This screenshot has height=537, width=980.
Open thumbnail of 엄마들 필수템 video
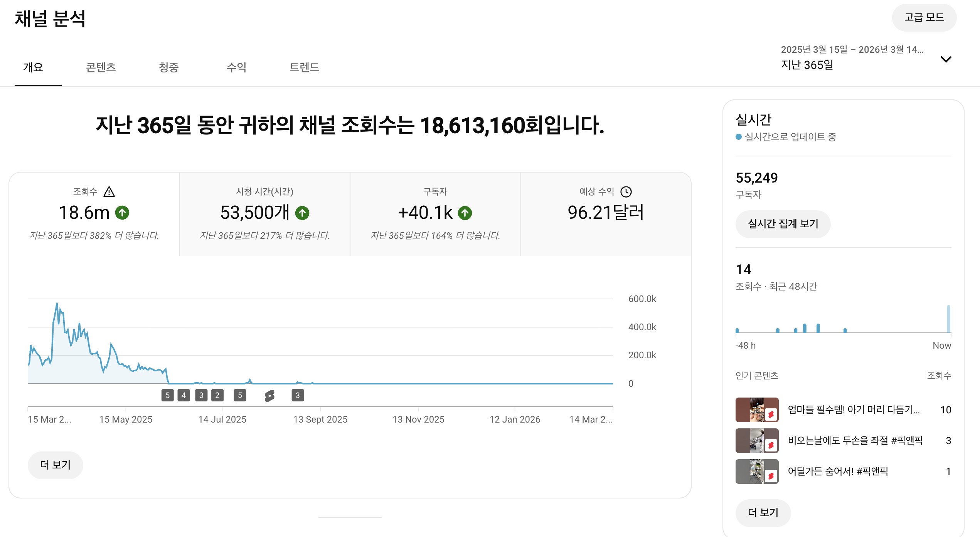[756, 410]
